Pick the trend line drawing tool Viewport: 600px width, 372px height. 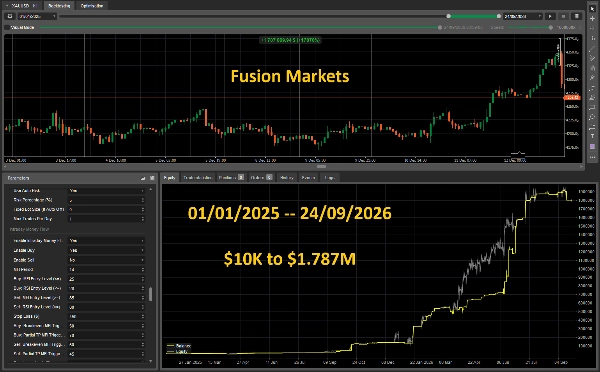tap(592, 49)
